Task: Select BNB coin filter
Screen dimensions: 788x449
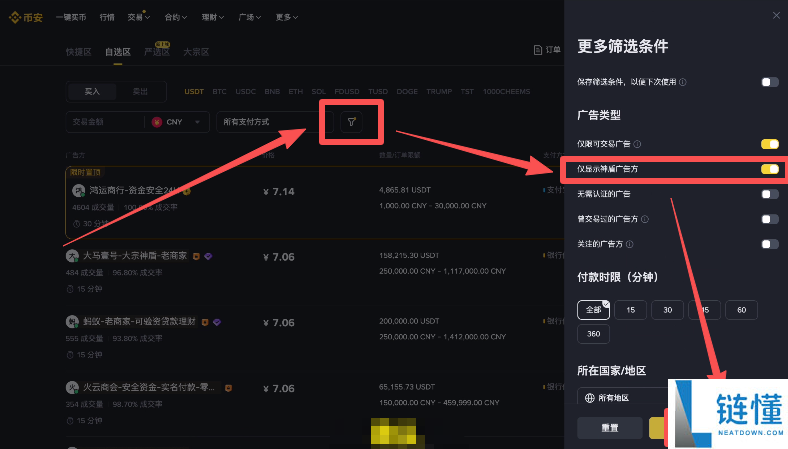Action: (x=272, y=92)
